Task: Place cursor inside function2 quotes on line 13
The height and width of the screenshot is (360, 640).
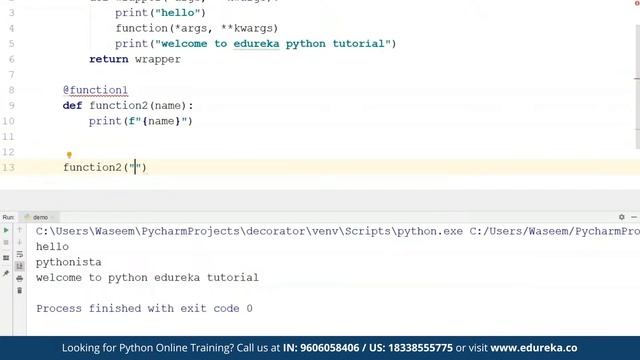Action: (135, 167)
